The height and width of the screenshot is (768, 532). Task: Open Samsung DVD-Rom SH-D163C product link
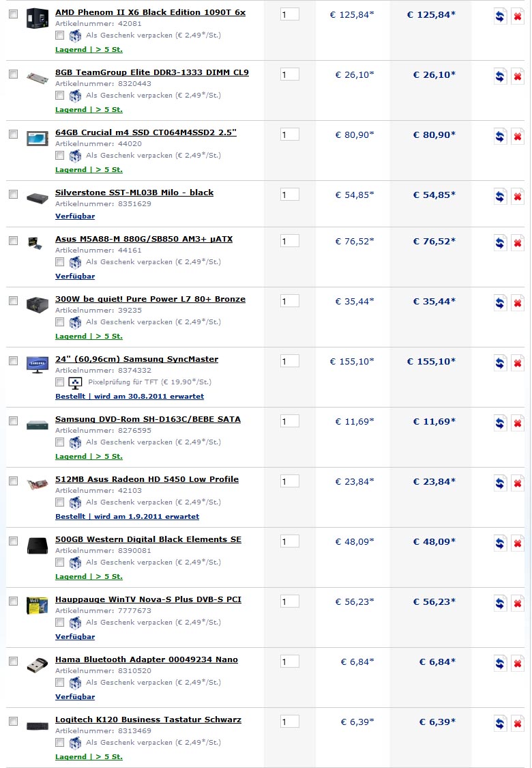coord(148,419)
